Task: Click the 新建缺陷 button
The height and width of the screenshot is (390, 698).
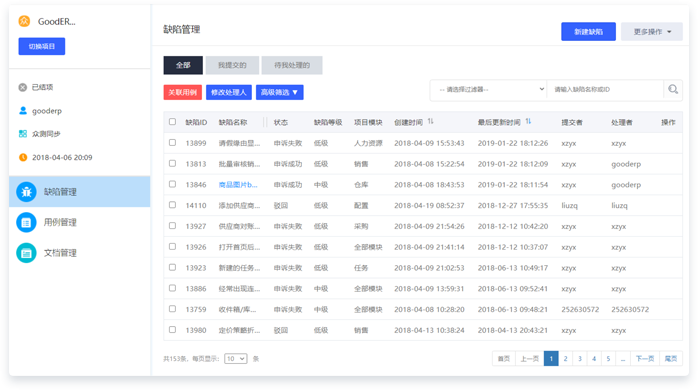Action: 588,32
